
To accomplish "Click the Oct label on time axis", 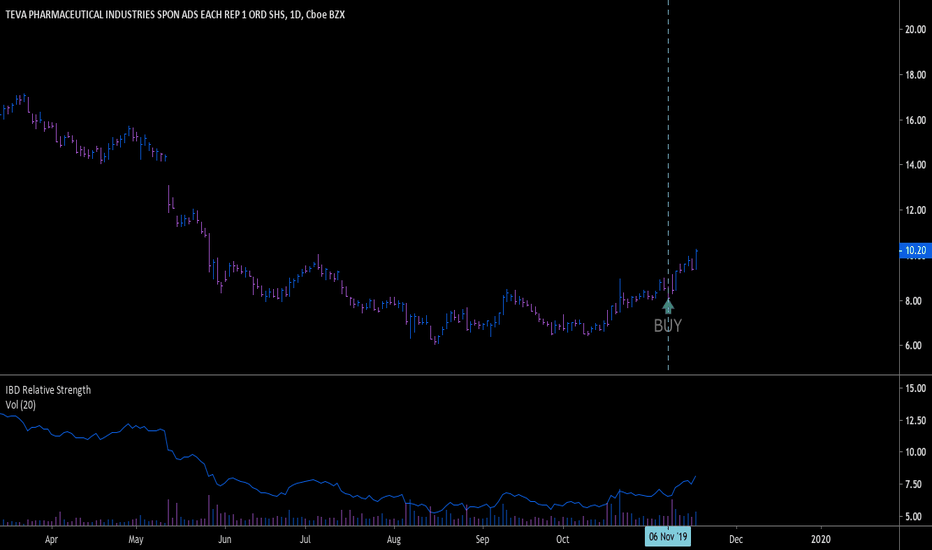I will coord(562,539).
